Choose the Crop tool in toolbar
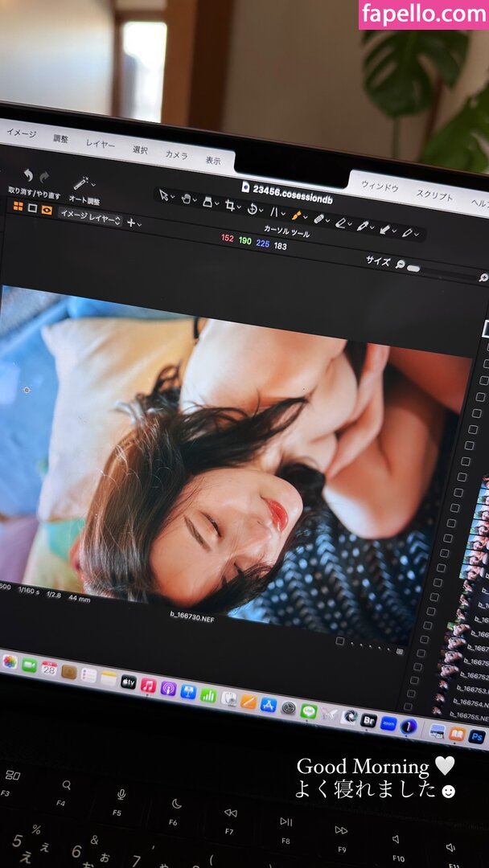The height and width of the screenshot is (868, 489). (231, 206)
